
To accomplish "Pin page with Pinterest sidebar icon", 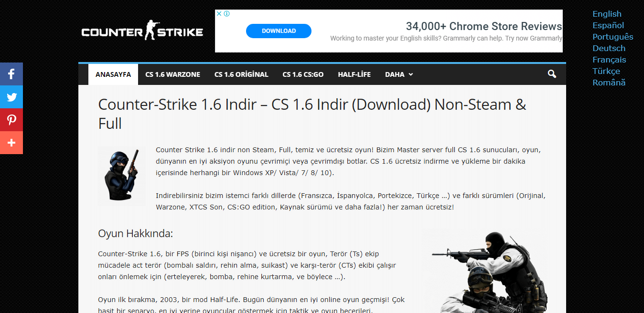I will pos(11,120).
